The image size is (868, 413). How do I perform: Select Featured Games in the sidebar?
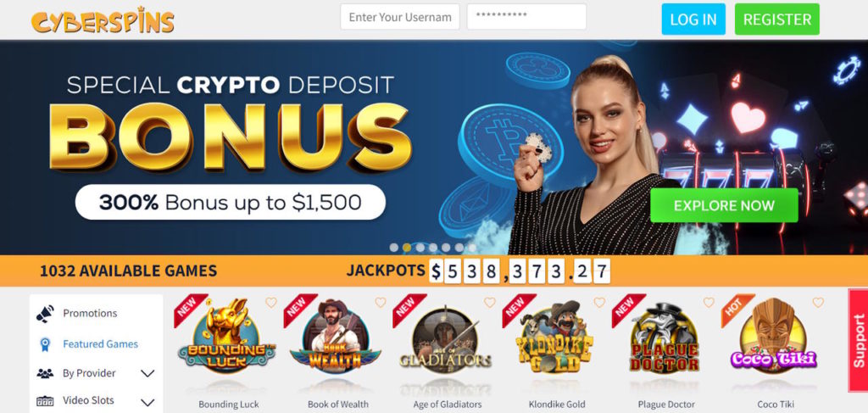click(x=100, y=343)
